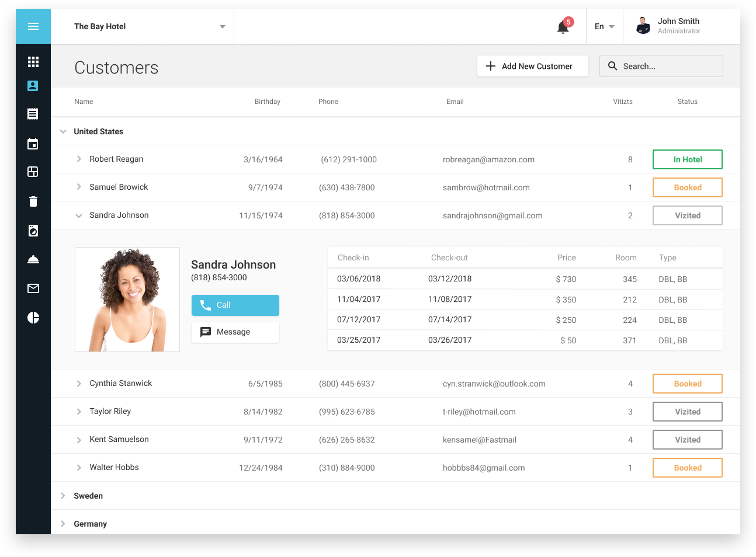Send a Message to Sandra Johnson
This screenshot has height=557, width=756.
point(235,332)
